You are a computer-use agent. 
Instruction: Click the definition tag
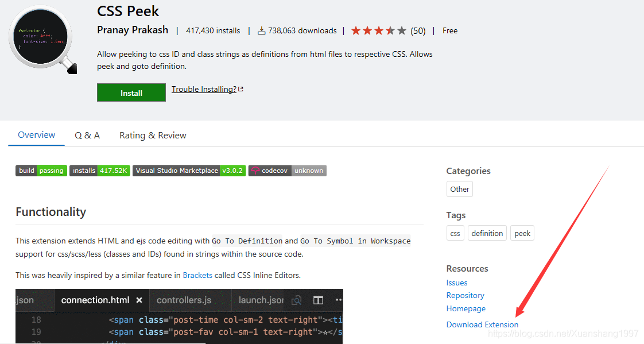(x=487, y=233)
